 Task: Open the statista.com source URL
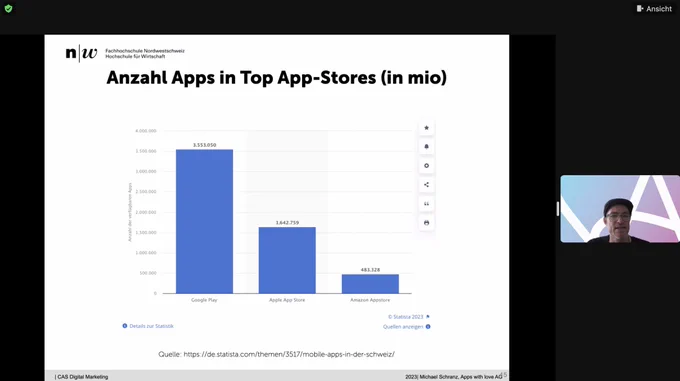tap(289, 354)
